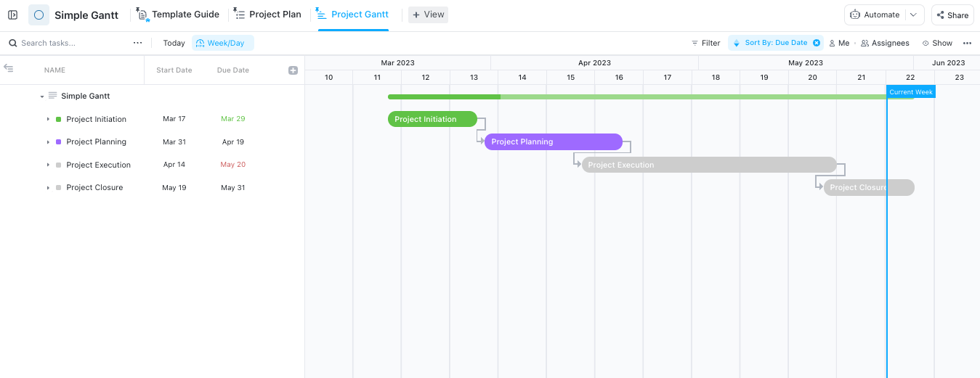Open the Template Guide tab
Screen dimensions: 980x378
tap(178, 15)
